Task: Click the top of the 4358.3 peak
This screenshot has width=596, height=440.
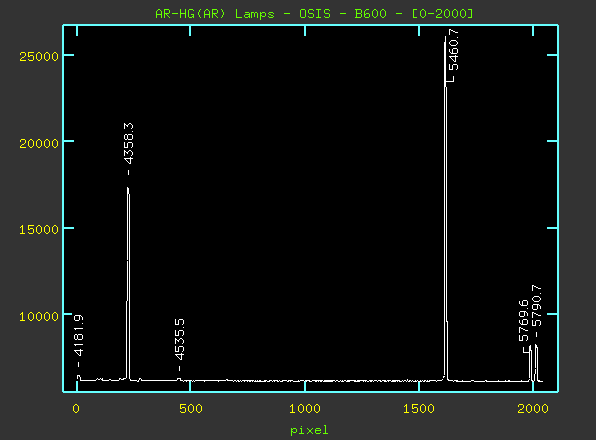Action: point(128,188)
